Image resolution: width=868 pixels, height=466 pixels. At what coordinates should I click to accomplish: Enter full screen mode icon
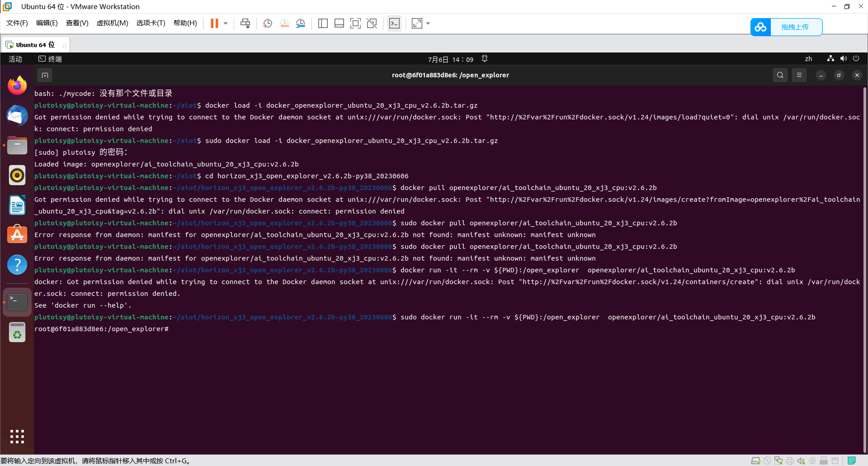(x=355, y=24)
